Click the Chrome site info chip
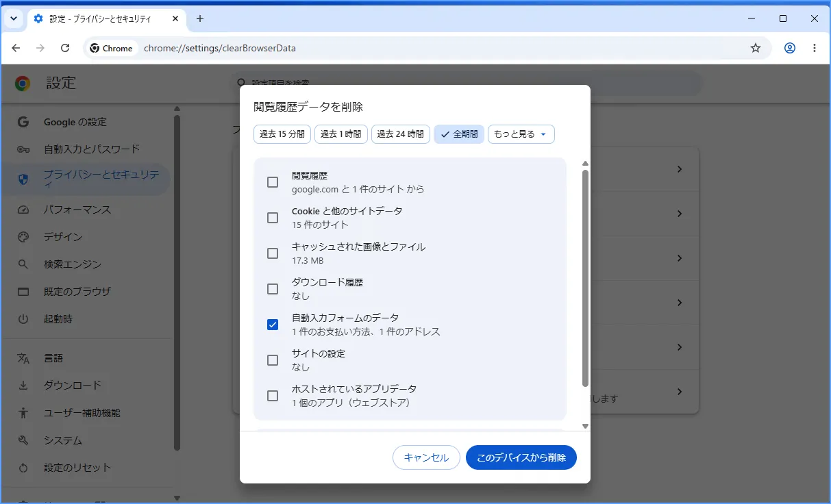The image size is (831, 504). click(x=111, y=48)
